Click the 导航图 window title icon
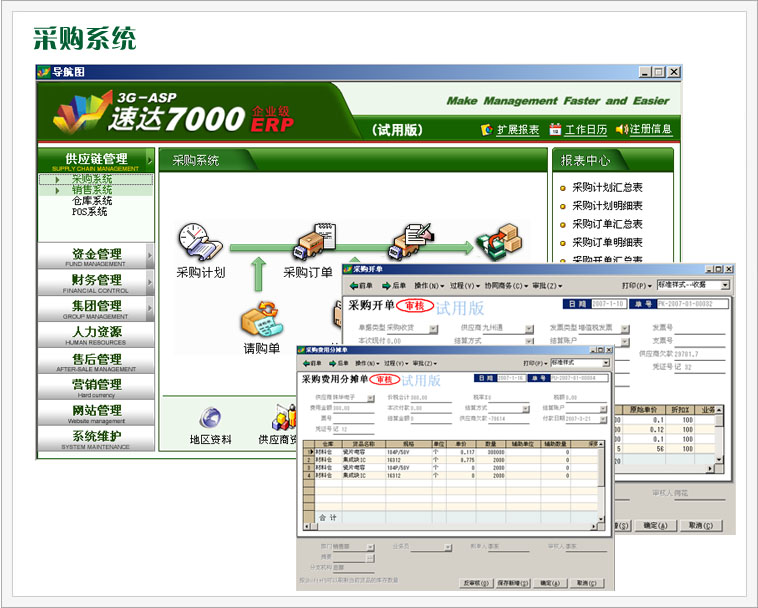This screenshot has width=758, height=608. coord(44,72)
